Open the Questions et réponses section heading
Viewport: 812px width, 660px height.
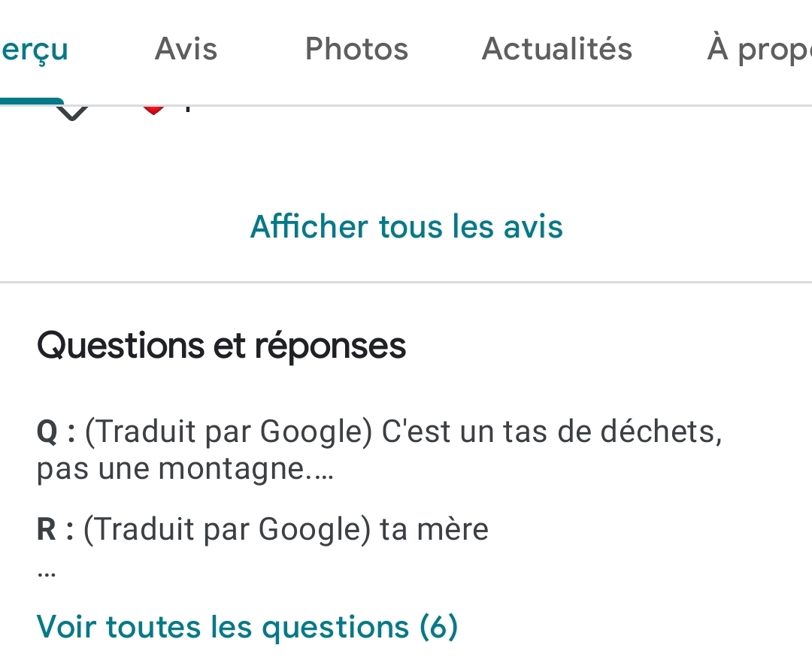pyautogui.click(x=221, y=346)
